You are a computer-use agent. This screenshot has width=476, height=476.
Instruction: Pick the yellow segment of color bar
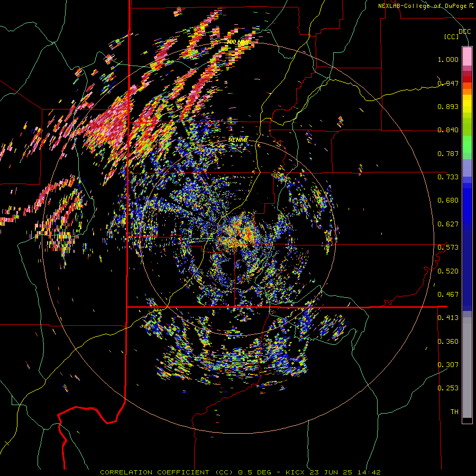[467, 104]
